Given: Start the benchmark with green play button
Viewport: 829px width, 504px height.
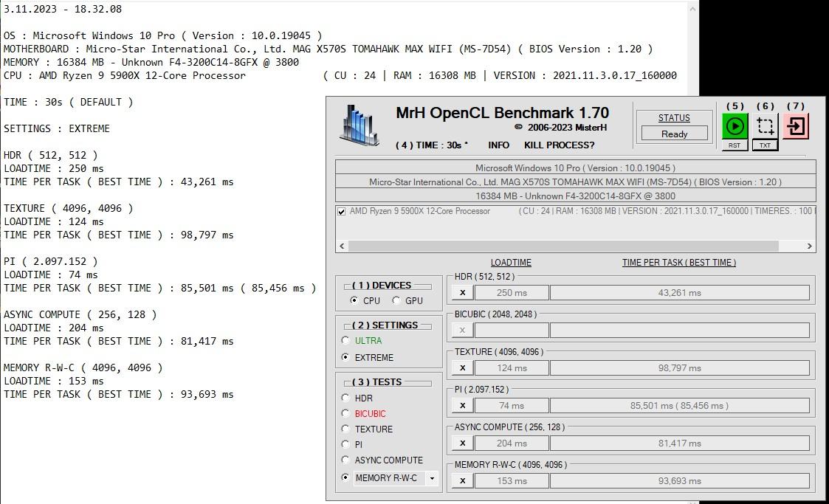Looking at the screenshot, I should (x=735, y=125).
